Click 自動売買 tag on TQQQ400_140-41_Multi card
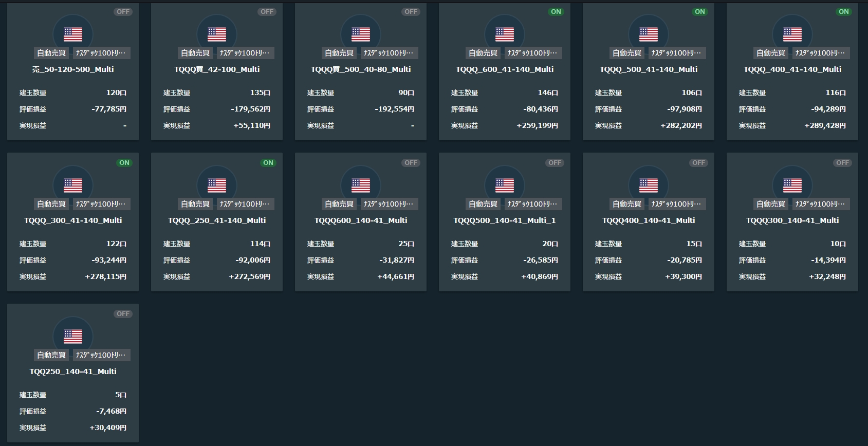 coord(627,204)
